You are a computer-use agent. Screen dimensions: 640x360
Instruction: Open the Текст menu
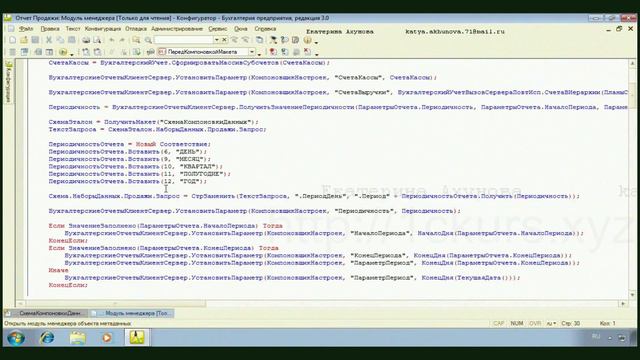click(73, 29)
